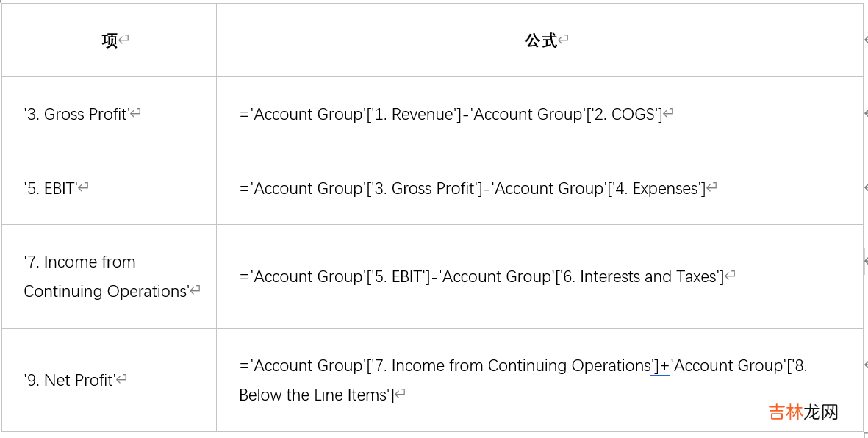
Task: Click '5. EBIT' inside the Continuing Operations formula
Action: pos(401,276)
